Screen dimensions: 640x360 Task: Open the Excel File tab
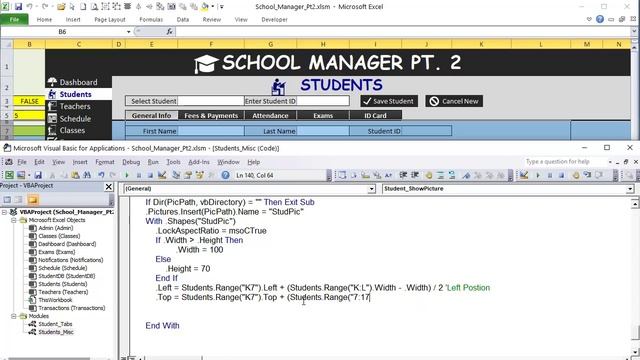pos(14,19)
